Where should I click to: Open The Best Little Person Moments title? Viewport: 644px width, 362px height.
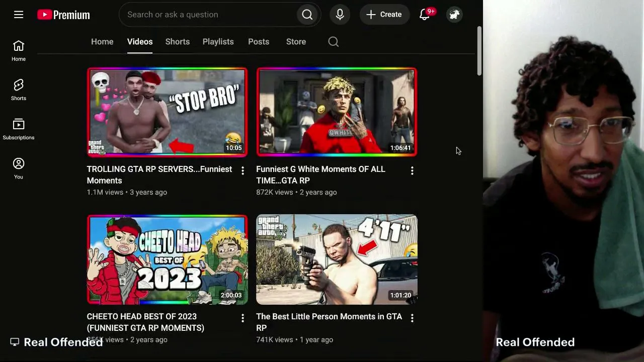[329, 322]
